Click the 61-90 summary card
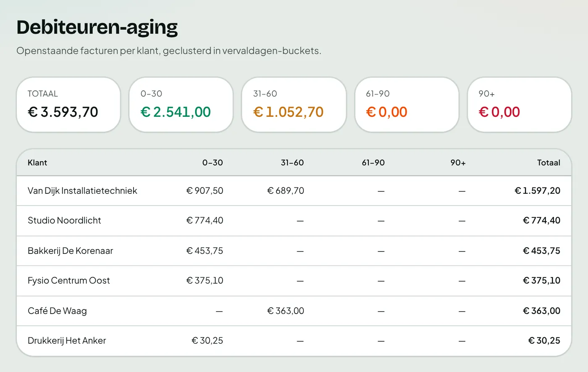Screen dimensions: 588x372 click(x=407, y=105)
